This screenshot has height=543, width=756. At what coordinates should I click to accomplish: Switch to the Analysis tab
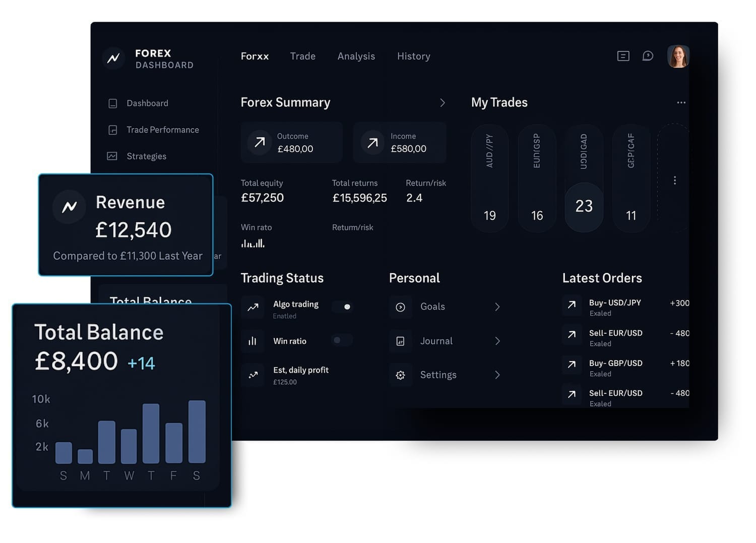click(x=356, y=56)
